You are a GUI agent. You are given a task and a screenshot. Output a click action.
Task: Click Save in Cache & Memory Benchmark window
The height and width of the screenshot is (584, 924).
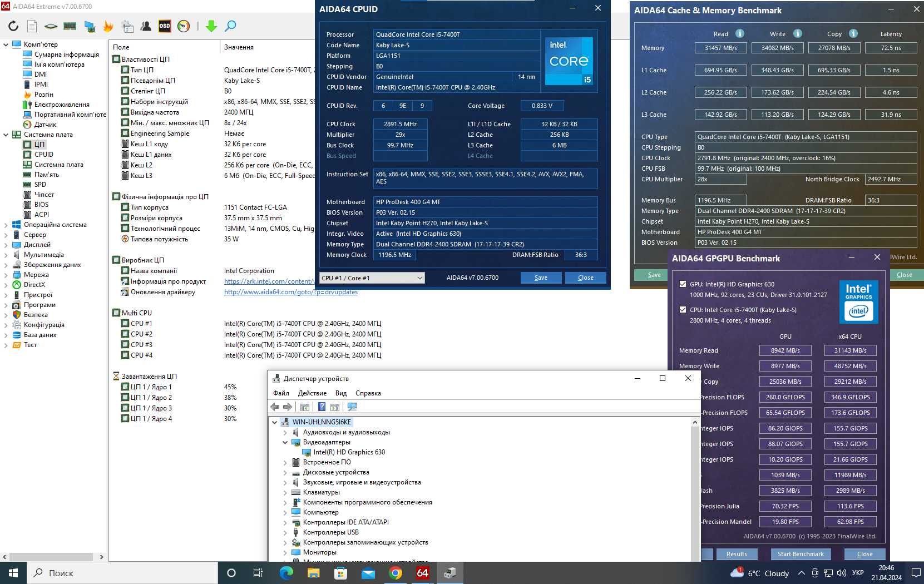654,275
